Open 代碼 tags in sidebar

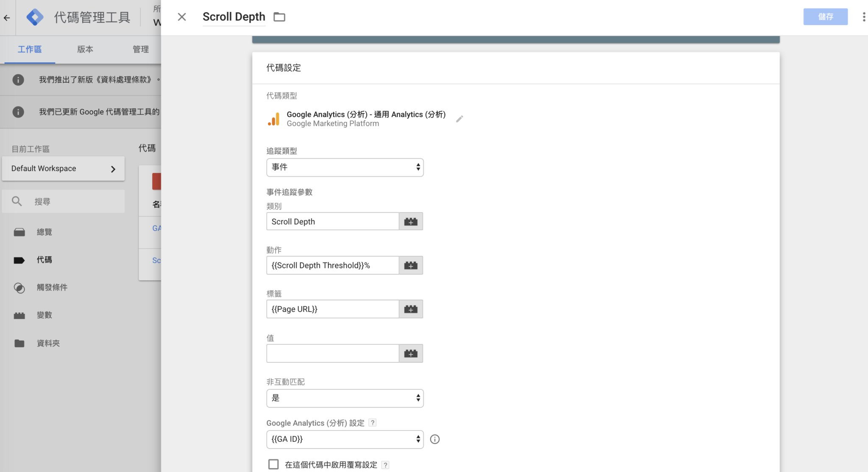pyautogui.click(x=44, y=260)
